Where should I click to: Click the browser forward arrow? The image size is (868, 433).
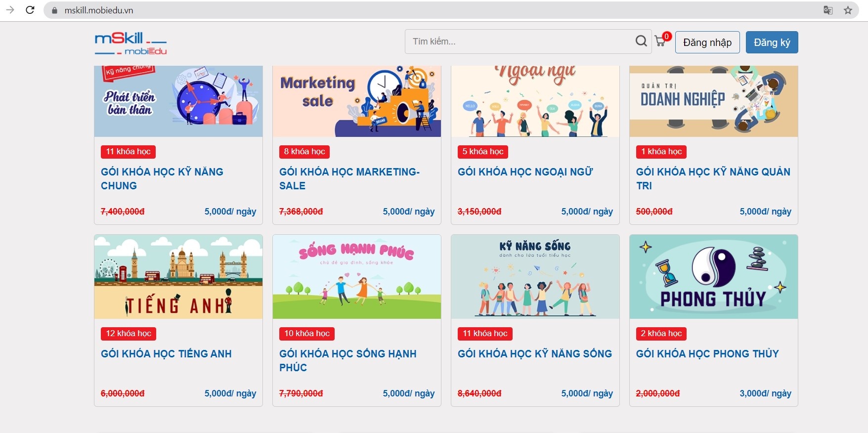point(10,10)
